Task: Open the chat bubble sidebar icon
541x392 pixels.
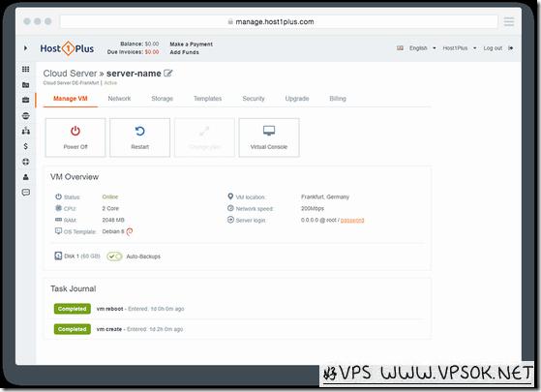Action: pyautogui.click(x=25, y=193)
